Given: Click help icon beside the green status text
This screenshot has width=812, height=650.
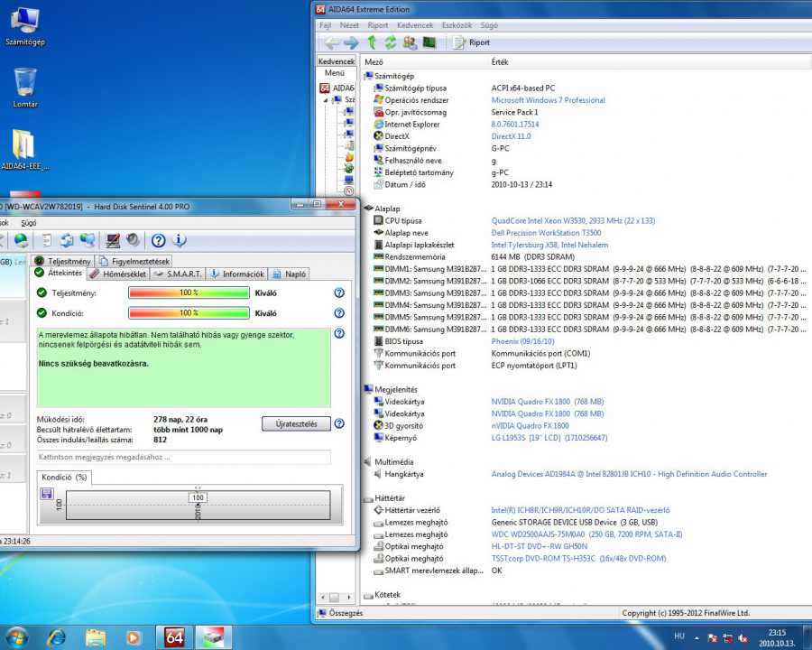Looking at the screenshot, I should (339, 333).
